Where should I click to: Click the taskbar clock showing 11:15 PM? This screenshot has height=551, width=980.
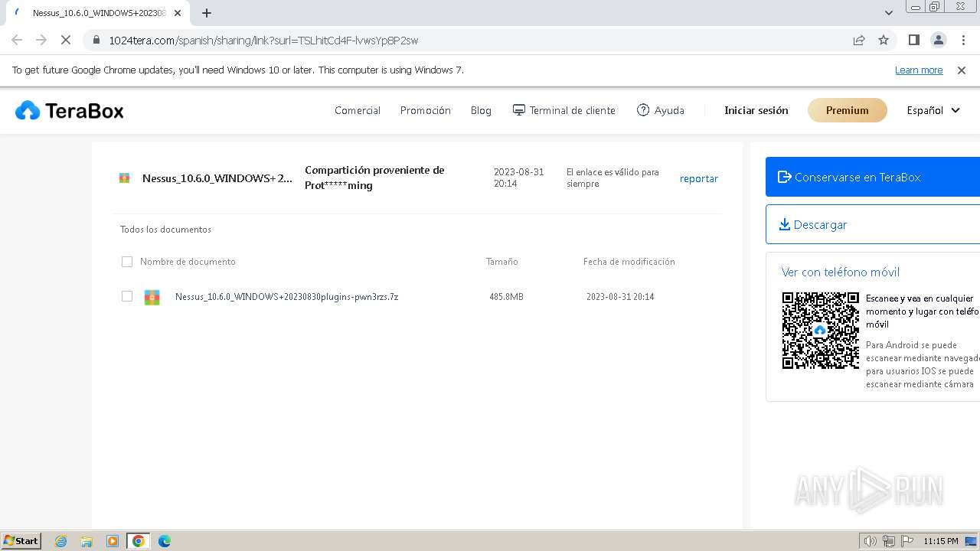(x=941, y=541)
